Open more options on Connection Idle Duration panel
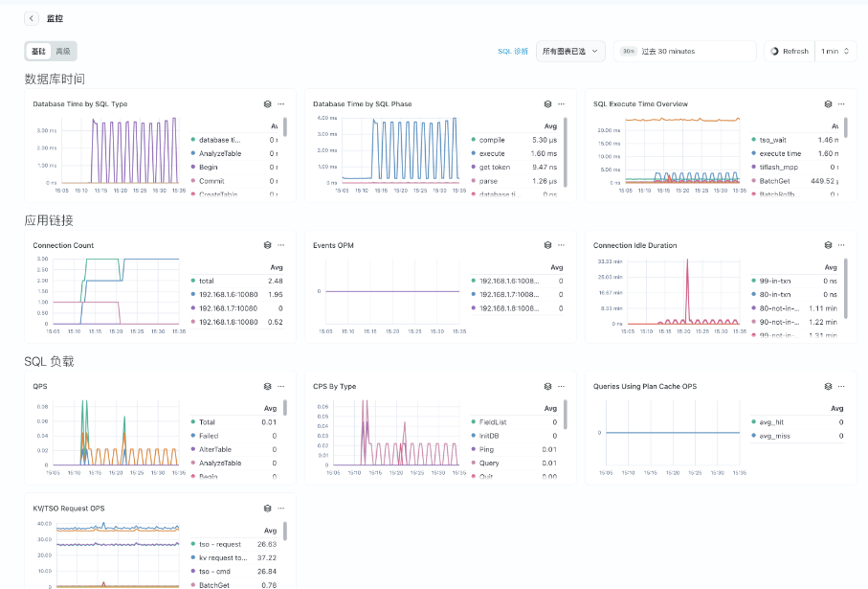The width and height of the screenshot is (868, 589). [x=841, y=245]
